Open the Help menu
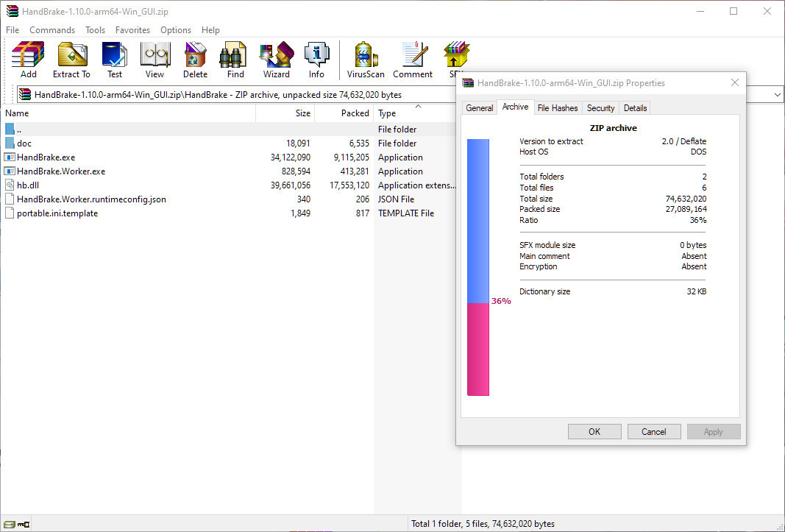The image size is (785, 532). tap(210, 30)
